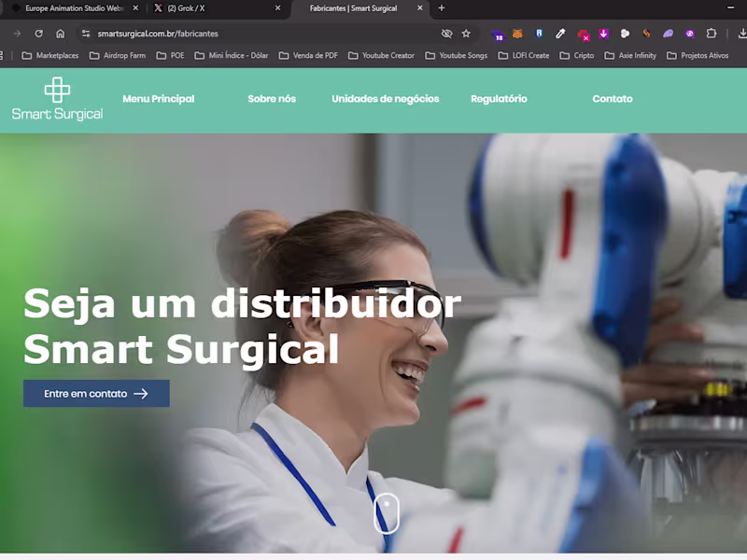Open the purple download arrow extension
747x560 pixels.
[x=603, y=34]
